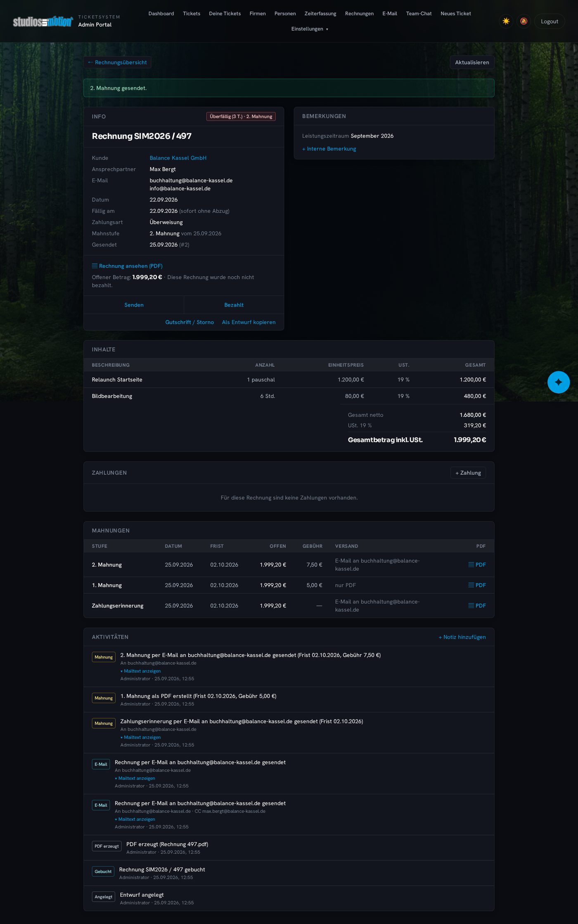578x924 pixels.
Task: Click Als Entwurf kopieren
Action: [249, 322]
